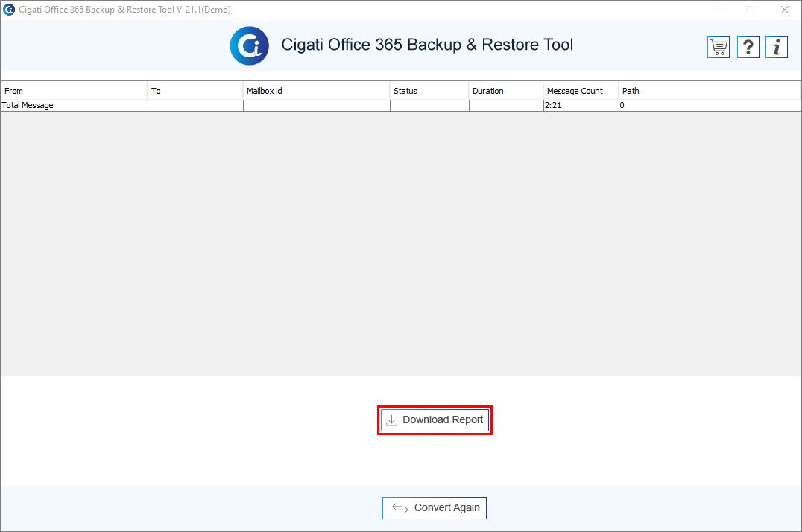The height and width of the screenshot is (532, 802).
Task: Click the Convert Again button
Action: coord(435,508)
